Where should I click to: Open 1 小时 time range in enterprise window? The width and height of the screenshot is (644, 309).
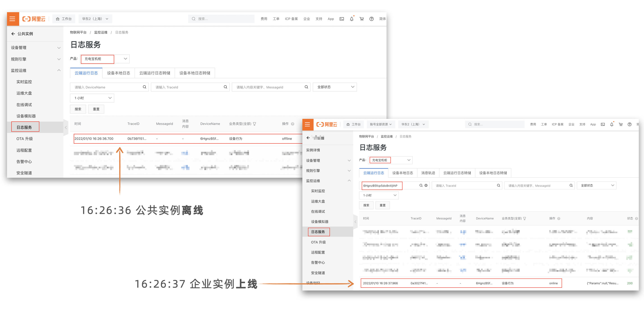(379, 195)
